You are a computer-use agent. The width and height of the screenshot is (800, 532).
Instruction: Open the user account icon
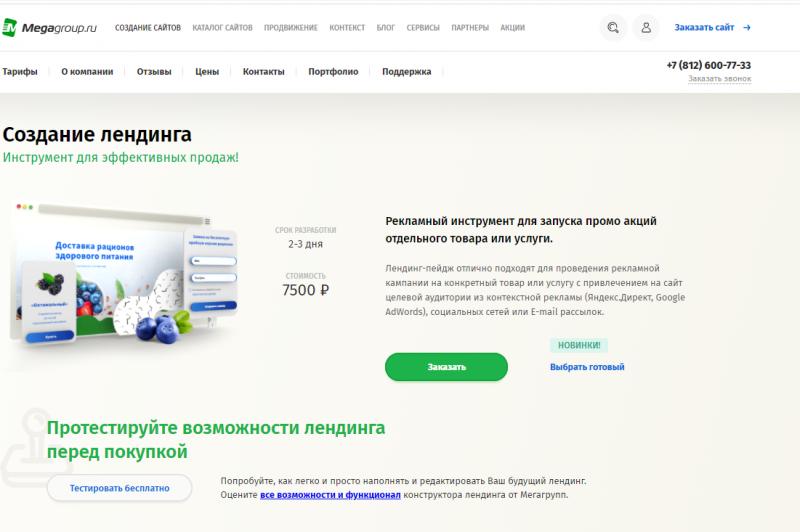[646, 28]
